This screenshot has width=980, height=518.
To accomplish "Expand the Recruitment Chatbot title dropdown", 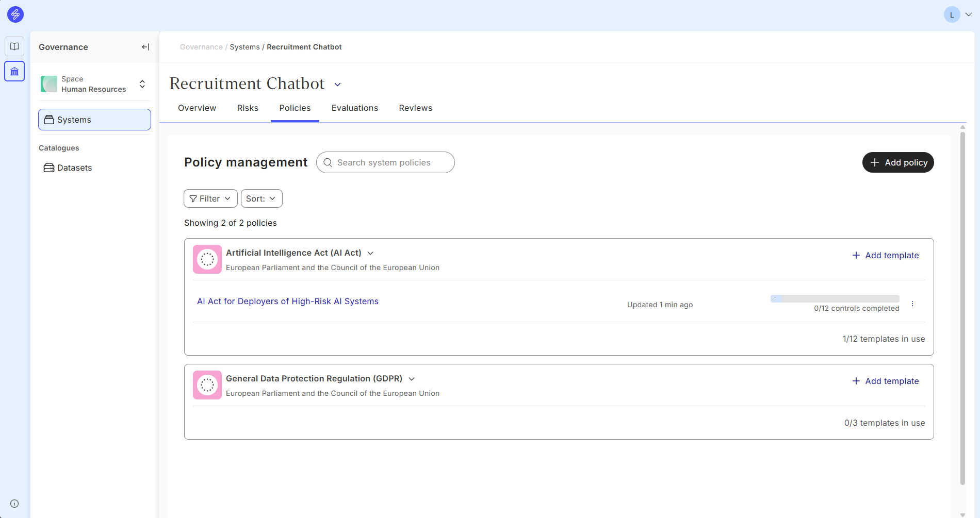I will click(x=338, y=85).
